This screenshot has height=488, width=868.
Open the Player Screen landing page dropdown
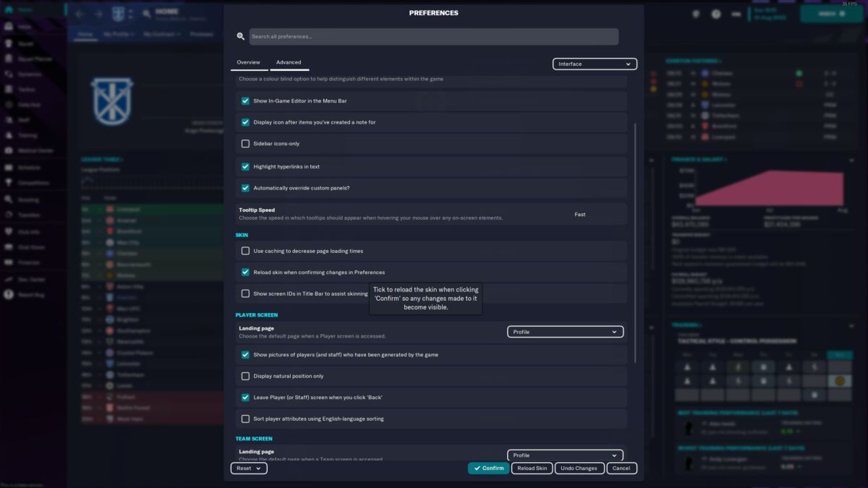565,332
